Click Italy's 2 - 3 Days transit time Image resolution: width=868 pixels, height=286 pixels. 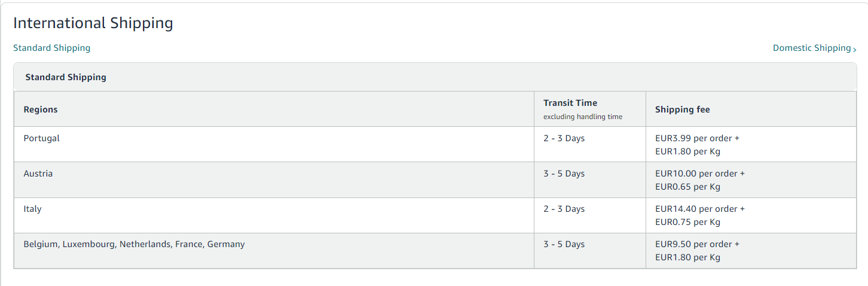coord(564,209)
